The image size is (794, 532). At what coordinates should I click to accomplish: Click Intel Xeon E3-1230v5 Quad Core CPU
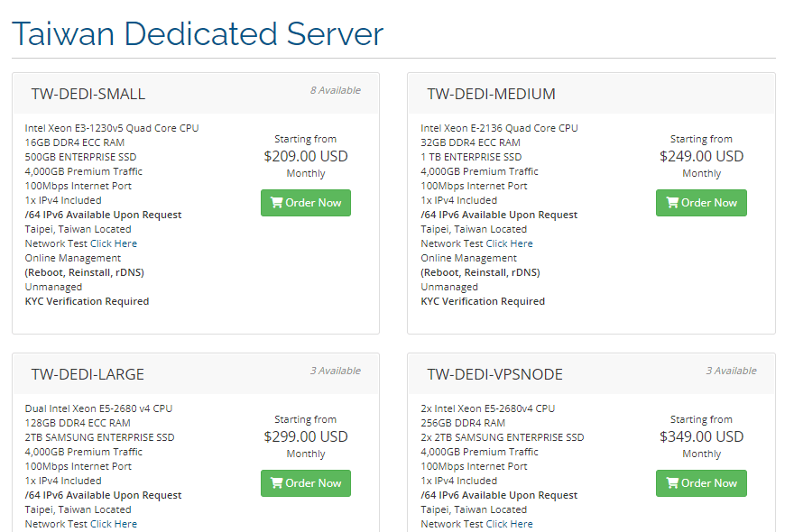tap(112, 128)
